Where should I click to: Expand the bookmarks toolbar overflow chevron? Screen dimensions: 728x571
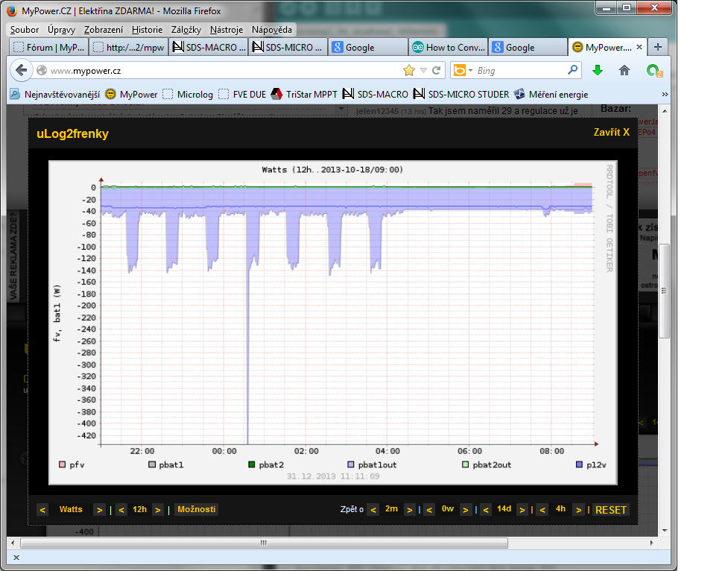click(665, 95)
